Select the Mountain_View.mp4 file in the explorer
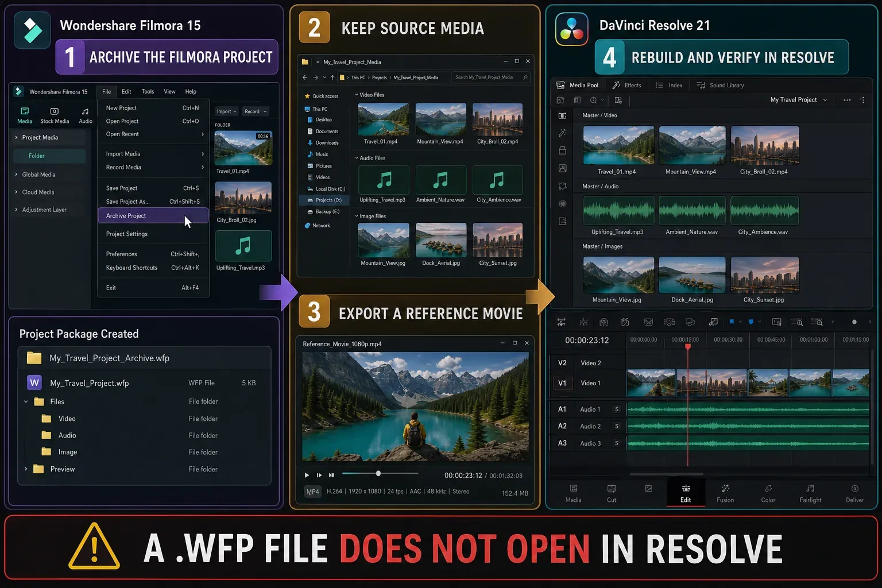 pos(440,124)
